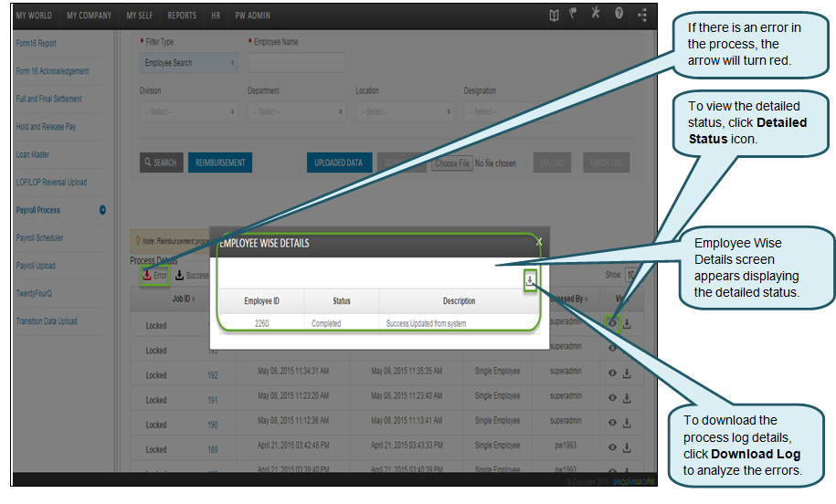Click the Employee Name input field
This screenshot has height=504, width=836.
[296, 63]
